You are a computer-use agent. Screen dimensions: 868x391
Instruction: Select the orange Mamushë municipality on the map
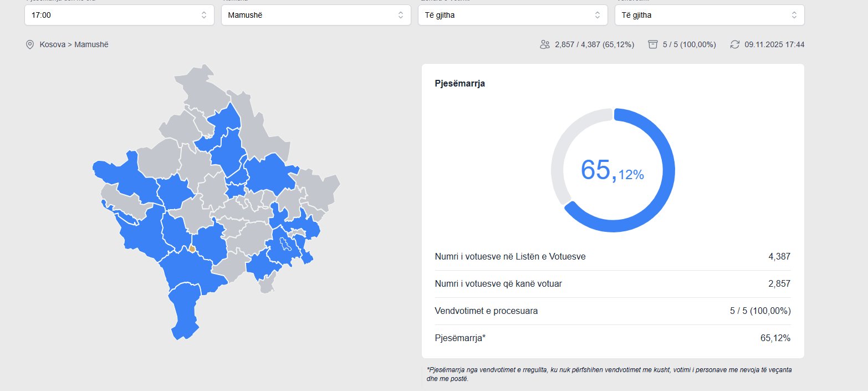(x=192, y=249)
